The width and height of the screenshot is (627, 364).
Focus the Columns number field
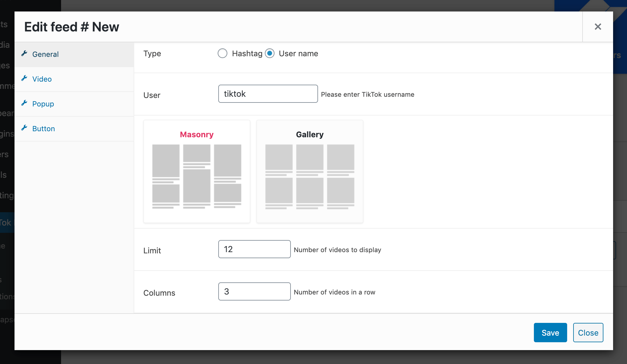click(x=254, y=291)
